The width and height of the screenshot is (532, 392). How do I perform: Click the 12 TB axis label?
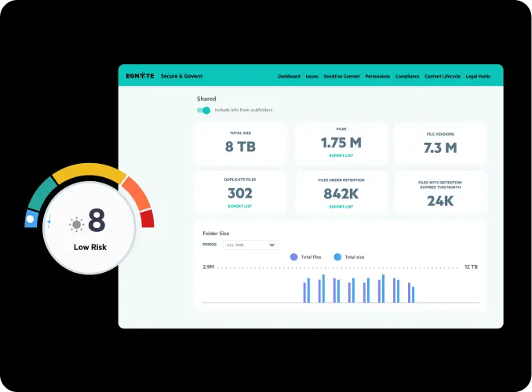click(x=471, y=267)
